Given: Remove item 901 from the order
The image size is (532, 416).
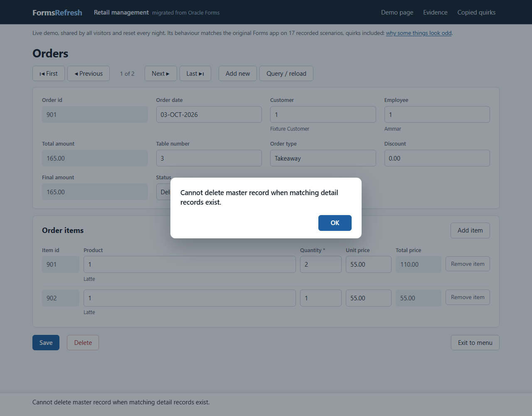Looking at the screenshot, I should pyautogui.click(x=468, y=264).
